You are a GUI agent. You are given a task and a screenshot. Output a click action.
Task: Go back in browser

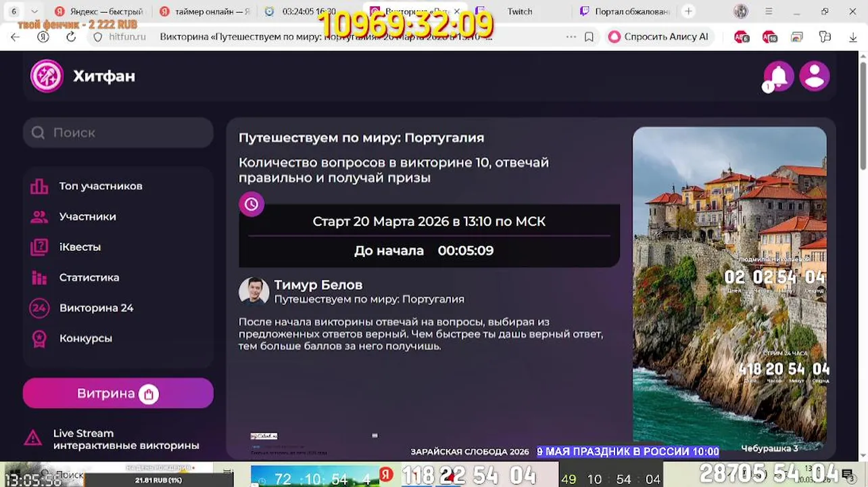pyautogui.click(x=15, y=37)
